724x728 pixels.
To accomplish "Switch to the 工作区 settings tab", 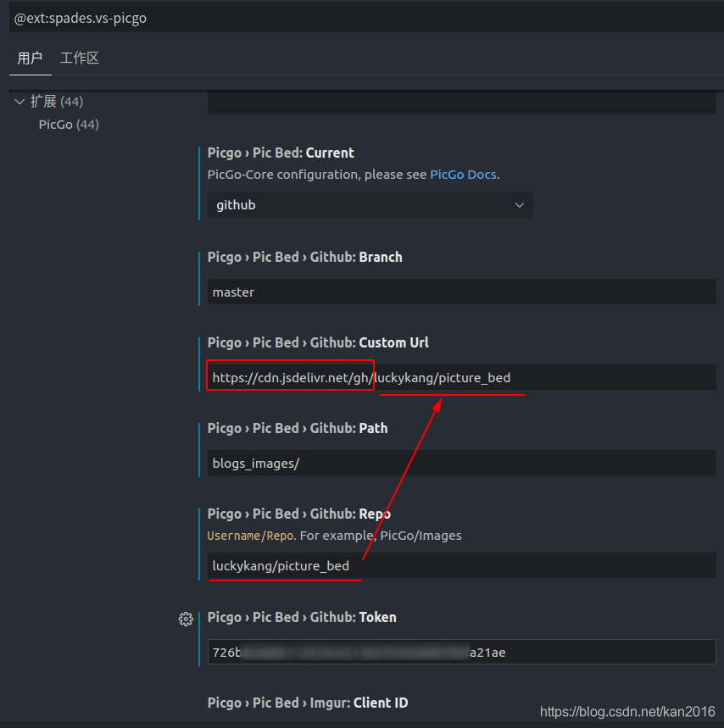I will click(x=79, y=58).
